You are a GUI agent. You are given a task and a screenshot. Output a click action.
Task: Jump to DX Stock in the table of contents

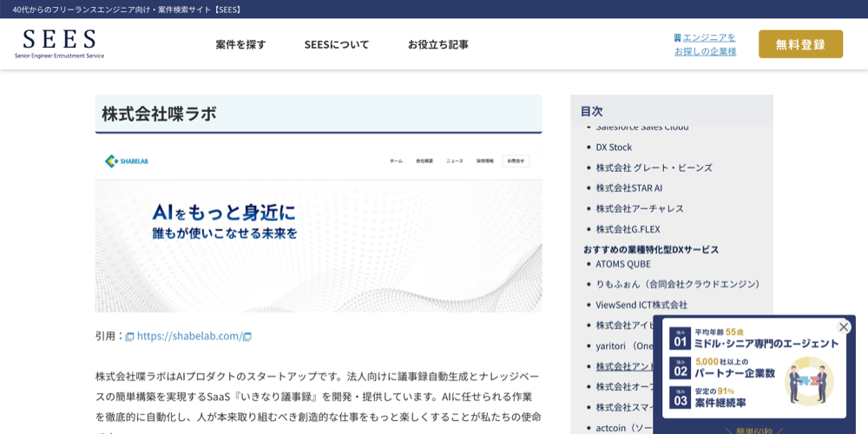tap(614, 148)
